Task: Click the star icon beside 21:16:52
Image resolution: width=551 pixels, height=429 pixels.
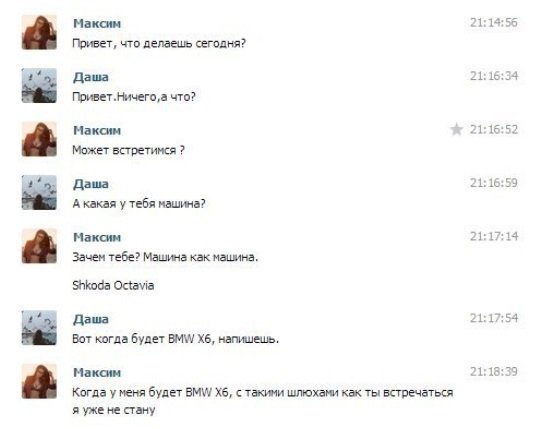Action: point(456,130)
